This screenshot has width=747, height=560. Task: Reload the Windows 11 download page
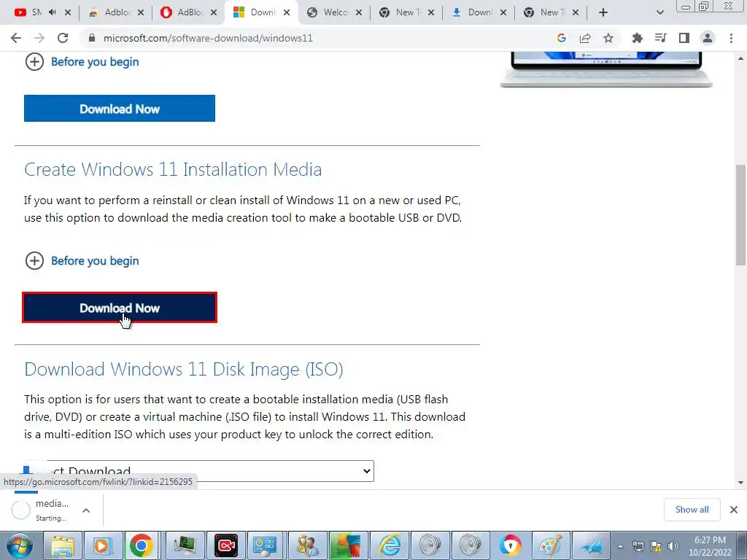tap(63, 38)
